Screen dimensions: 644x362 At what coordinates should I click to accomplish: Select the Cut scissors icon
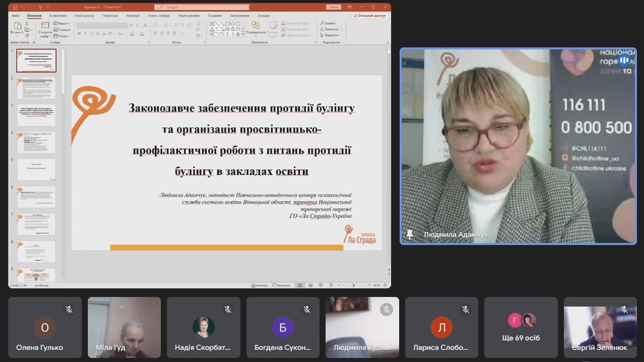pyautogui.click(x=27, y=24)
